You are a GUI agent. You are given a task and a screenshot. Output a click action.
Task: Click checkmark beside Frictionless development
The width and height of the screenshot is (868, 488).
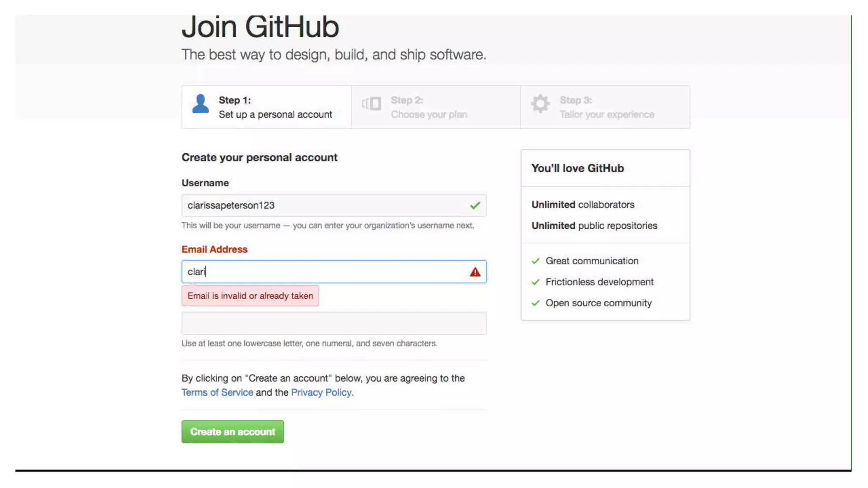[x=536, y=282]
